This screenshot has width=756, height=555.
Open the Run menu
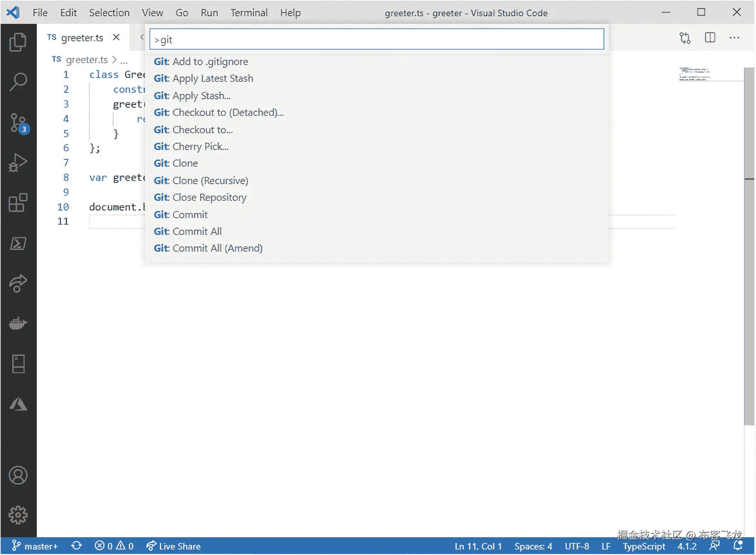coord(209,13)
